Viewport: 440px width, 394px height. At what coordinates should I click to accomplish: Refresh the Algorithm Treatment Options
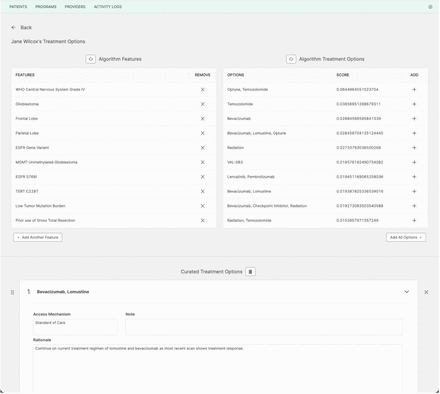291,59
